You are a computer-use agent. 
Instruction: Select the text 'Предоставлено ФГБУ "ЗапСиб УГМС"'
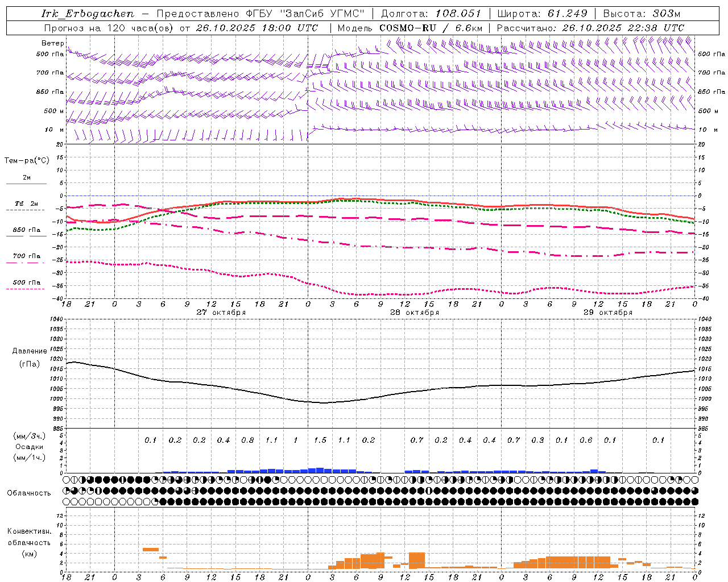[260, 14]
